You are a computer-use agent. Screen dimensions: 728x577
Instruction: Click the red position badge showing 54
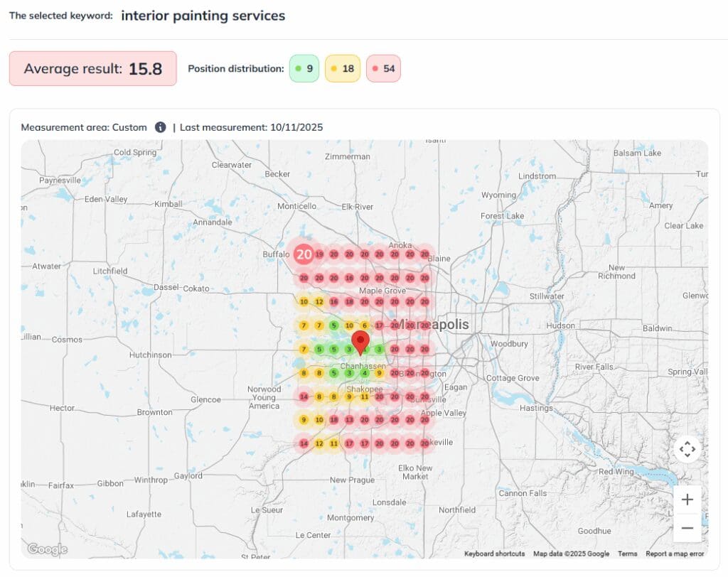point(383,69)
